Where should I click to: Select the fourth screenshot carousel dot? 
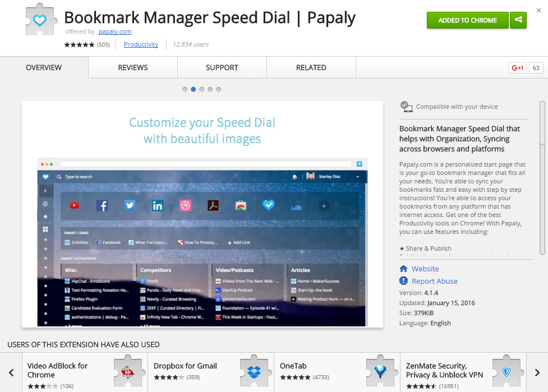point(210,89)
